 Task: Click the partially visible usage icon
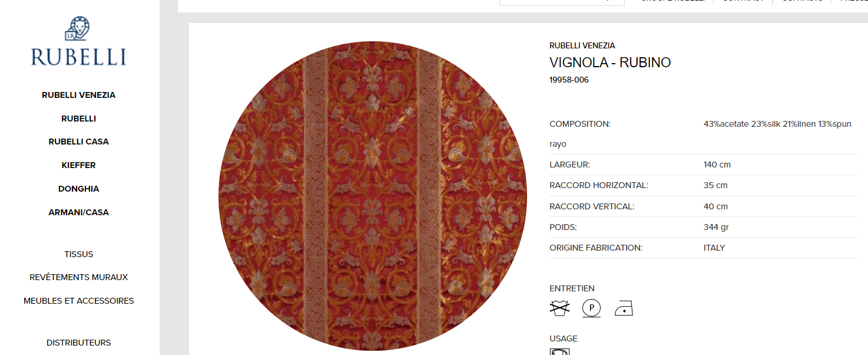coord(559,351)
